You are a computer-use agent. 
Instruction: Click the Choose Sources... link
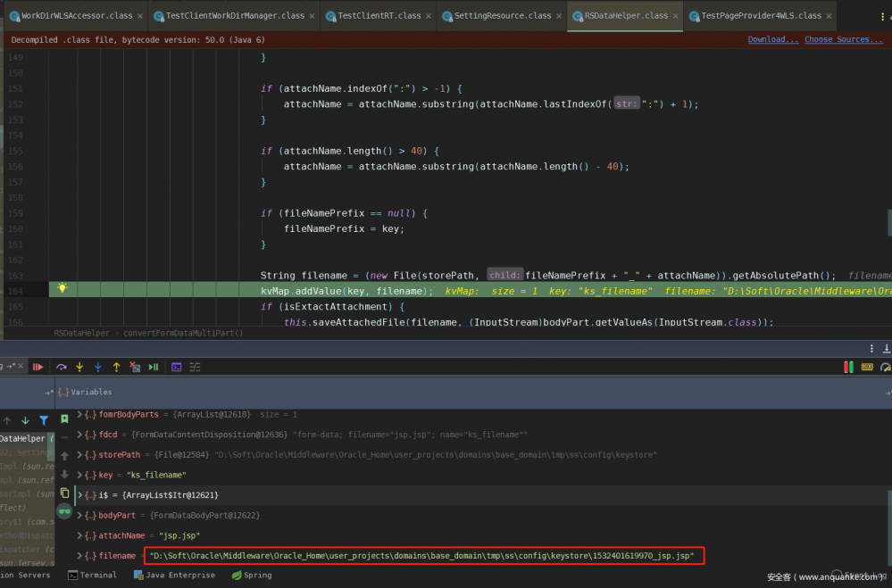tap(842, 39)
